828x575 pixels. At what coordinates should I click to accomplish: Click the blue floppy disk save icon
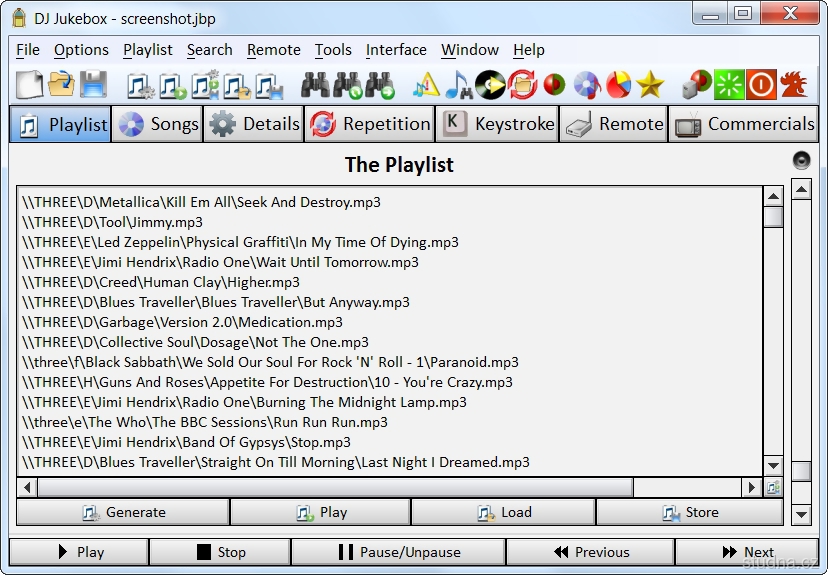(93, 85)
